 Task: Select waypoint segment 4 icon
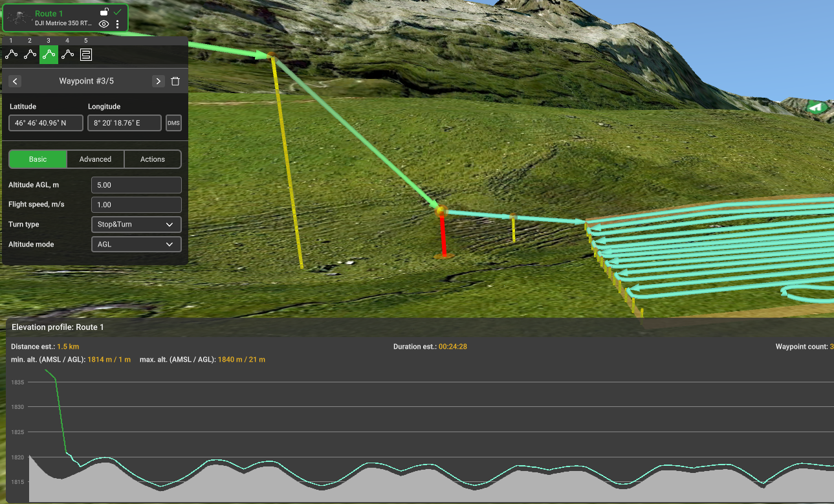click(x=67, y=55)
